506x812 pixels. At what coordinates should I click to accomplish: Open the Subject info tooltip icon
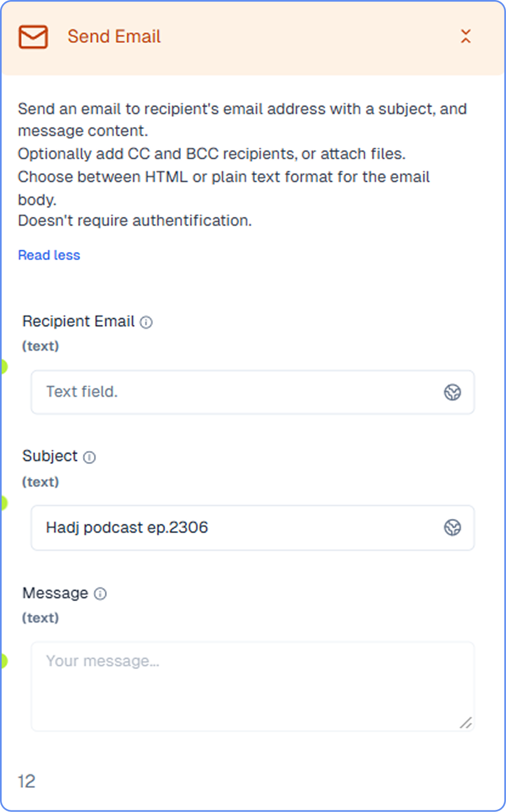tap(90, 457)
